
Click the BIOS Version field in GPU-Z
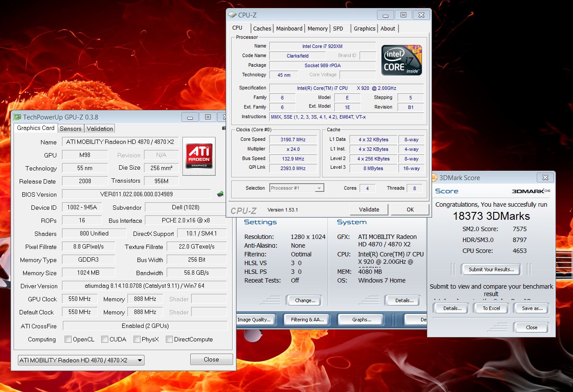tap(137, 194)
